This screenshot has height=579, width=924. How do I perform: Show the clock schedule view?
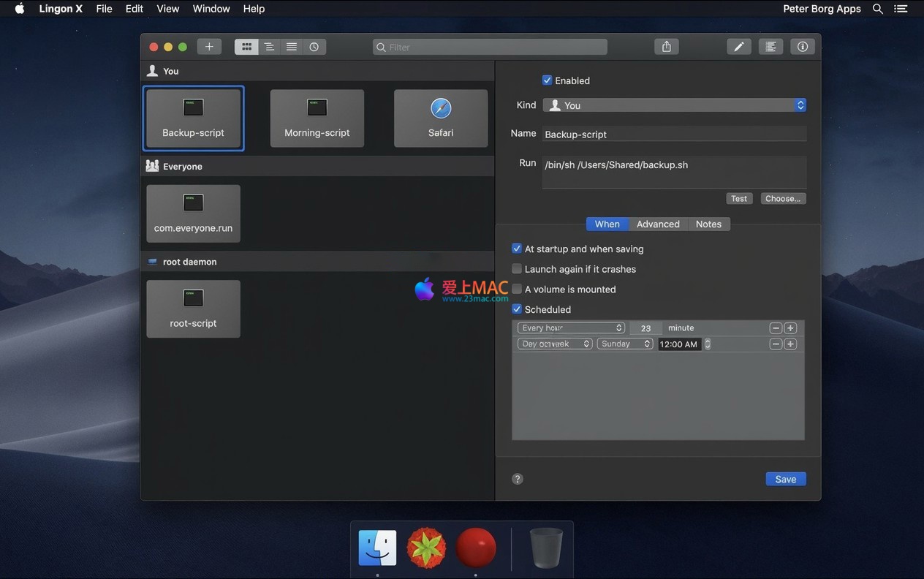314,47
